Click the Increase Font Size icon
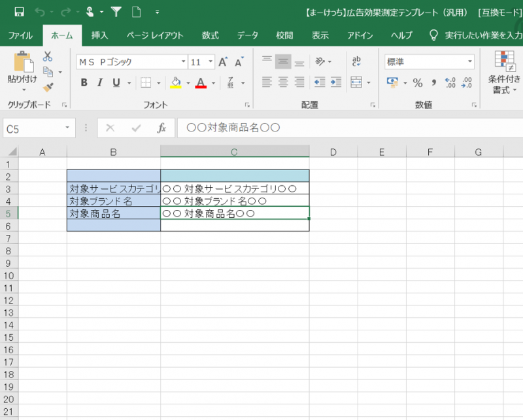This screenshot has height=420, width=523. coord(224,62)
